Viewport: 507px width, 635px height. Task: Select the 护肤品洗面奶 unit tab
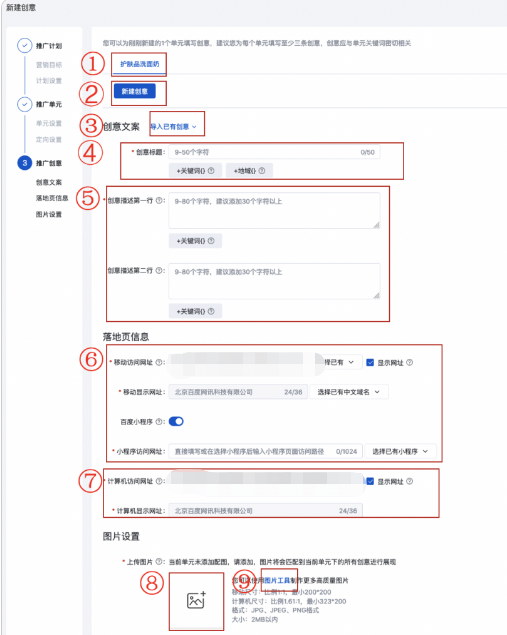(x=139, y=64)
